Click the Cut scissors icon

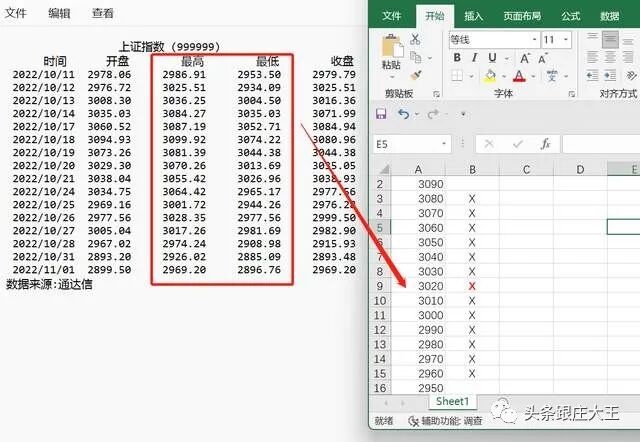(x=415, y=39)
